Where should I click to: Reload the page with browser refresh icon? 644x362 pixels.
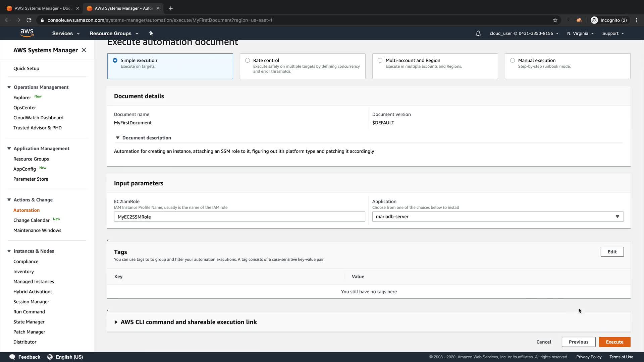(x=29, y=20)
